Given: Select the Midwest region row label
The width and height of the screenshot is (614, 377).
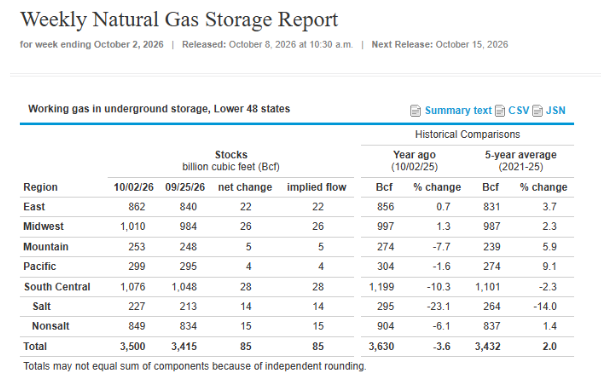Looking at the screenshot, I should pyautogui.click(x=43, y=226).
